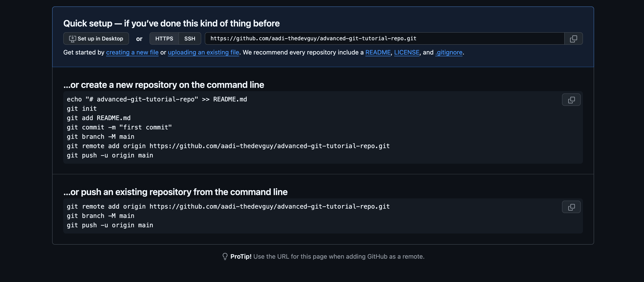644x282 pixels.
Task: Click the 'Quick setup' heading
Action: point(171,23)
